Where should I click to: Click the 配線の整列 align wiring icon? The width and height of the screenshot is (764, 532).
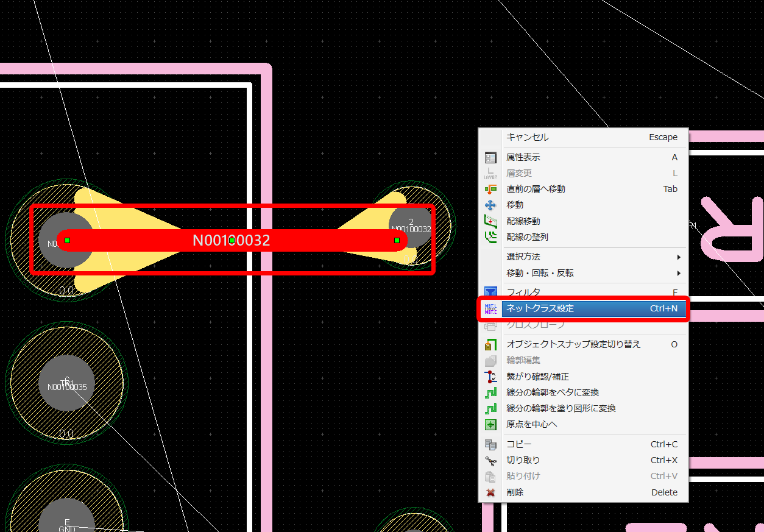tap(490, 236)
